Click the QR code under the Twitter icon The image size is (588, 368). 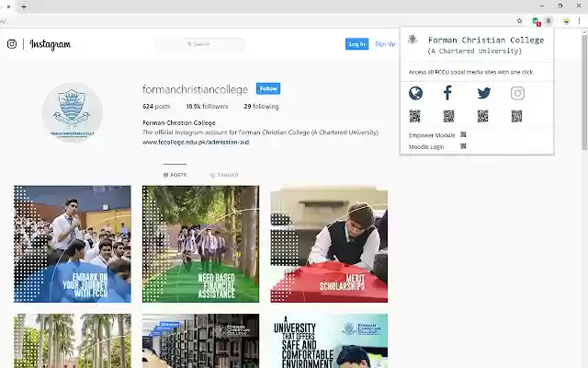pos(482,117)
